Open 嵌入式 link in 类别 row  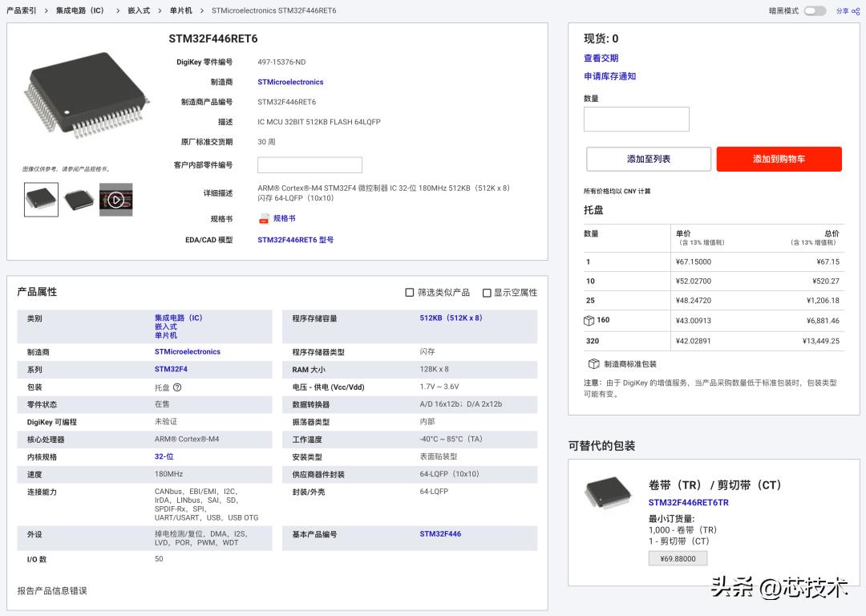point(166,326)
